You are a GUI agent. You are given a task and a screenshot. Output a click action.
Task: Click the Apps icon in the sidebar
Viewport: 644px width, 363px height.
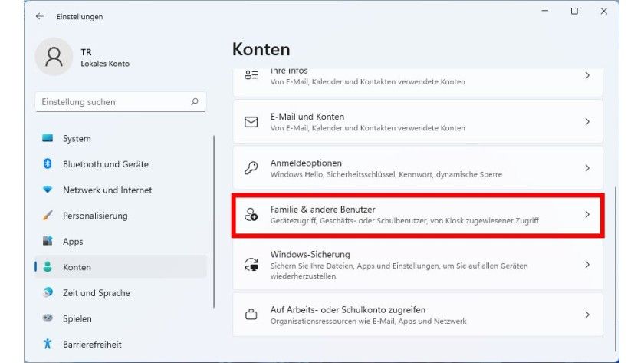(48, 241)
